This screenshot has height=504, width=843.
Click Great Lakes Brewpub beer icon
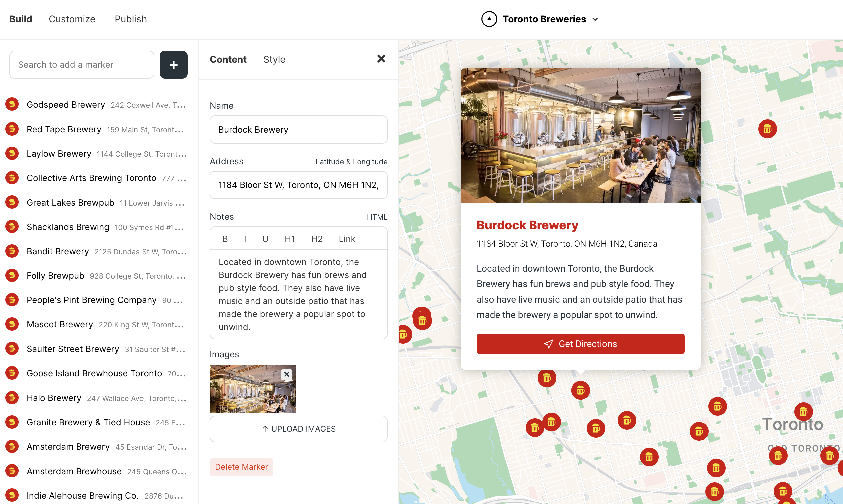[12, 202]
